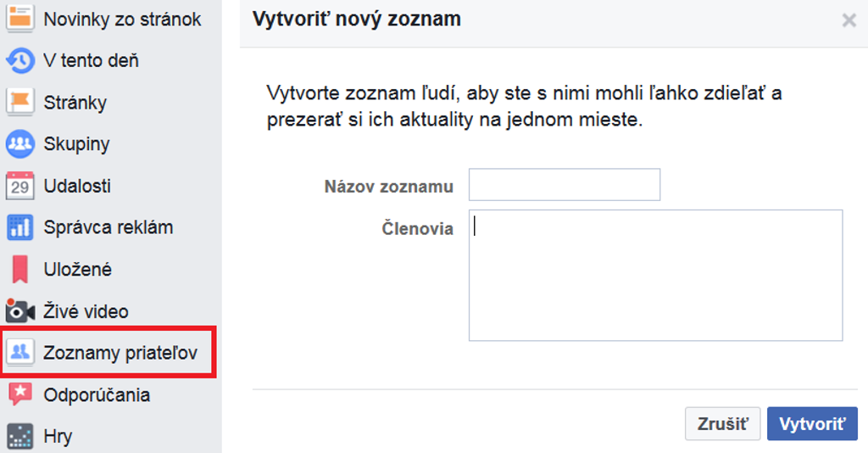Click the Hry games icon
868x453 pixels.
19,436
